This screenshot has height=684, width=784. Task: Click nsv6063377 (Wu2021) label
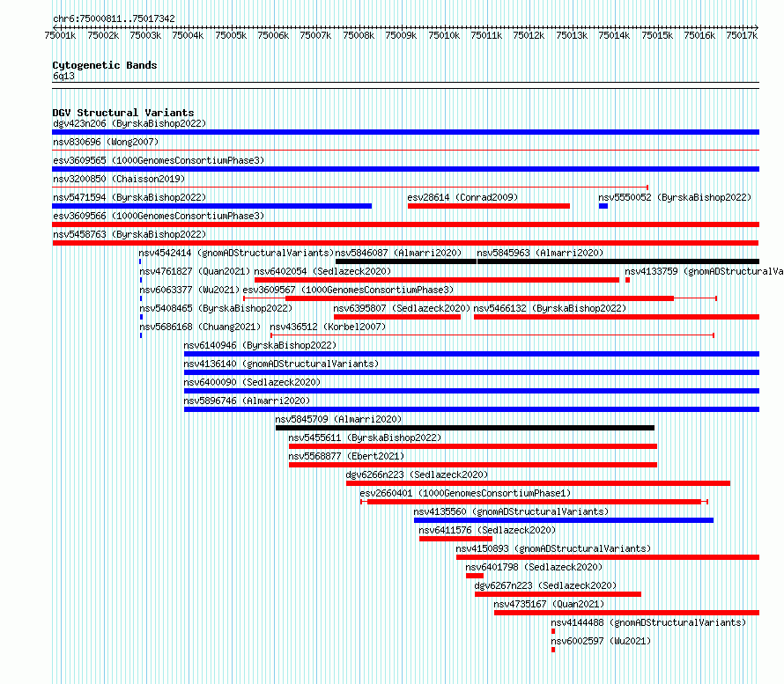189,290
